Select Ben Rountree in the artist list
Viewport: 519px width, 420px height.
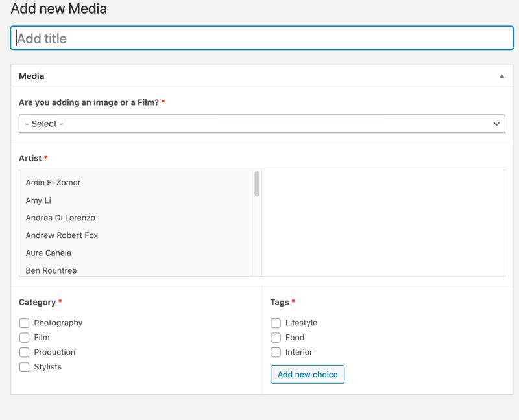coord(51,270)
